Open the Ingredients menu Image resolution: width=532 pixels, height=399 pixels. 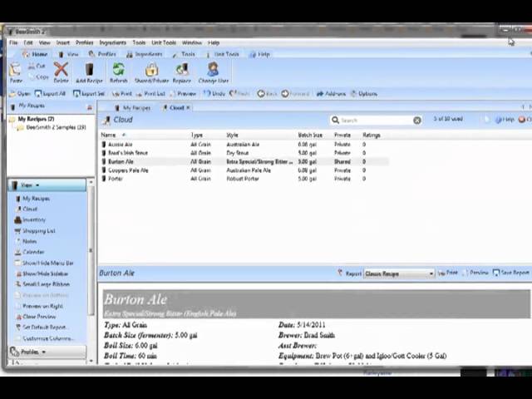[x=113, y=42]
